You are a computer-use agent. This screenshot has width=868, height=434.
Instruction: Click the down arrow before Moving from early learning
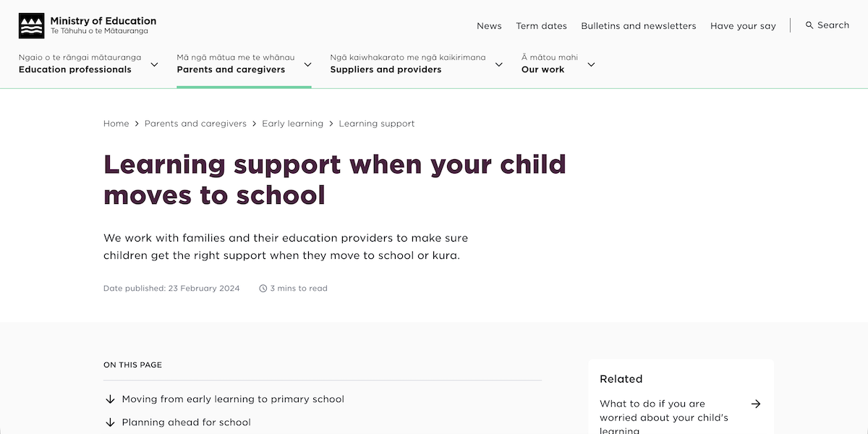[x=110, y=399]
